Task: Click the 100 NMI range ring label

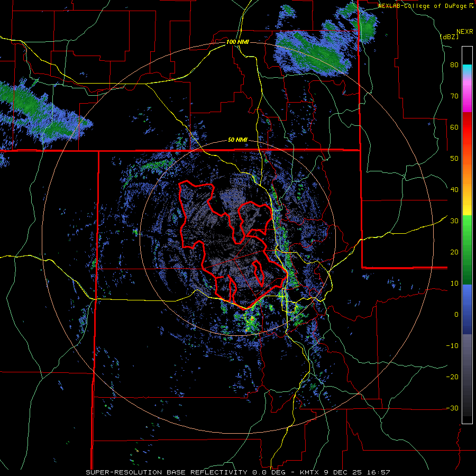Action: (237, 42)
